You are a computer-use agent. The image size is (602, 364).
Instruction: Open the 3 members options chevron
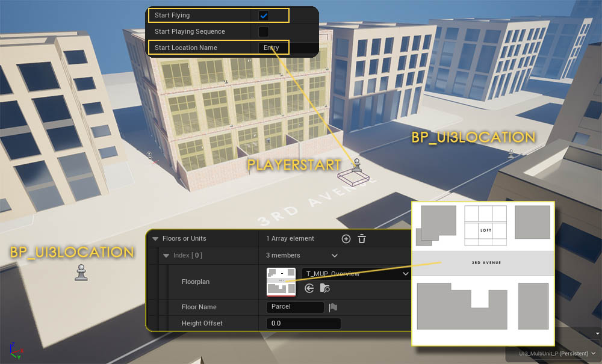click(335, 256)
